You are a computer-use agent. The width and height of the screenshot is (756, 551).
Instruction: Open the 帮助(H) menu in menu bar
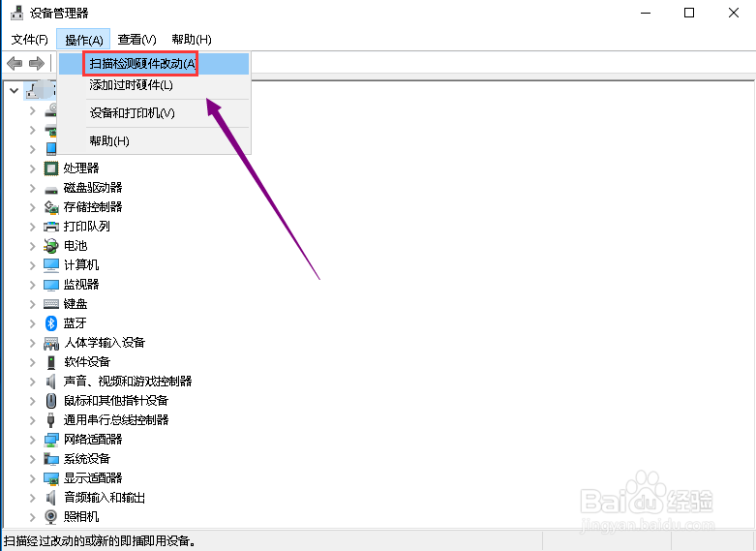click(x=192, y=39)
